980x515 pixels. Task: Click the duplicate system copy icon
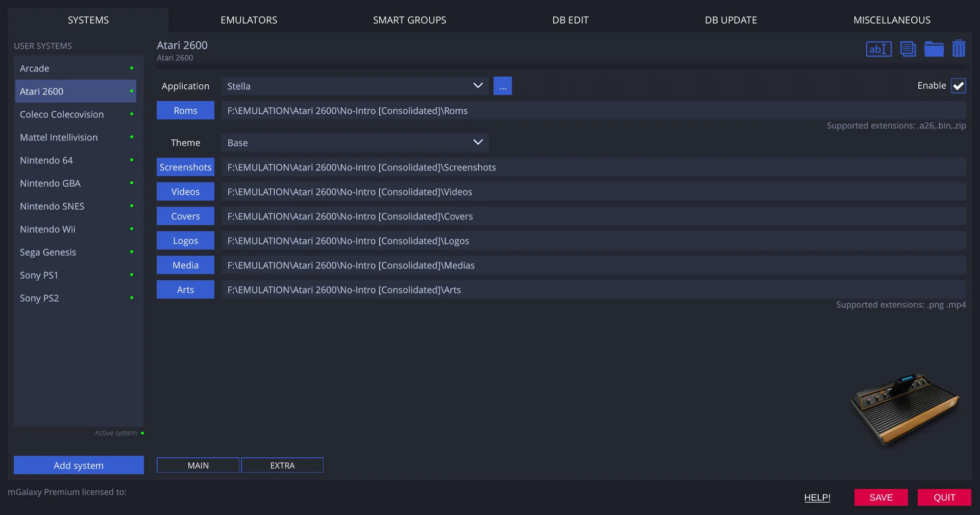[x=908, y=49]
